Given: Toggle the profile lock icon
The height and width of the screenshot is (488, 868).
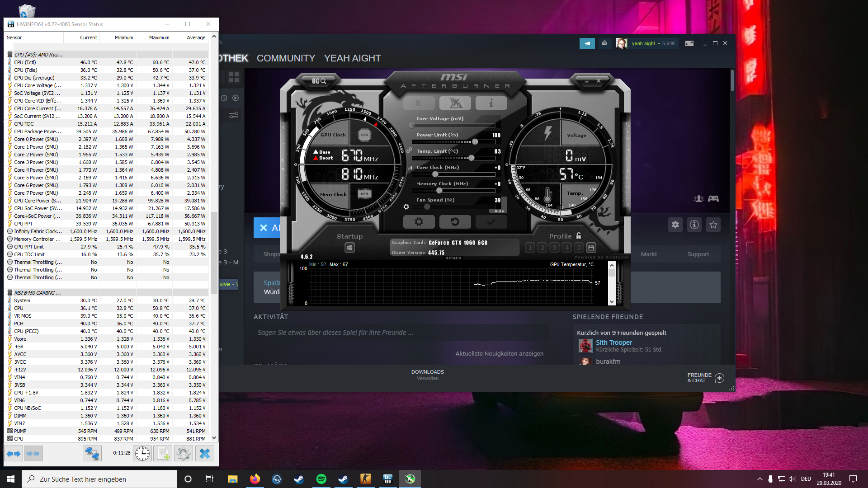Looking at the screenshot, I should coord(579,236).
